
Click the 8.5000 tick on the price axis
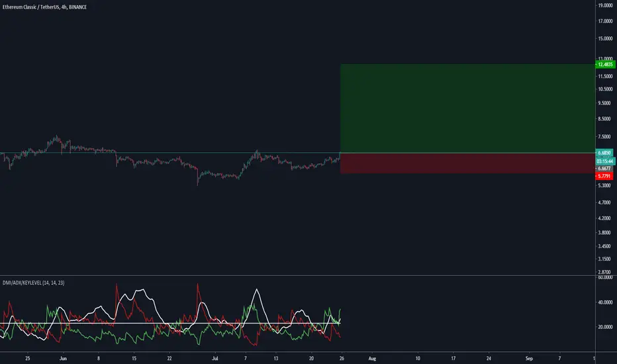click(604, 119)
